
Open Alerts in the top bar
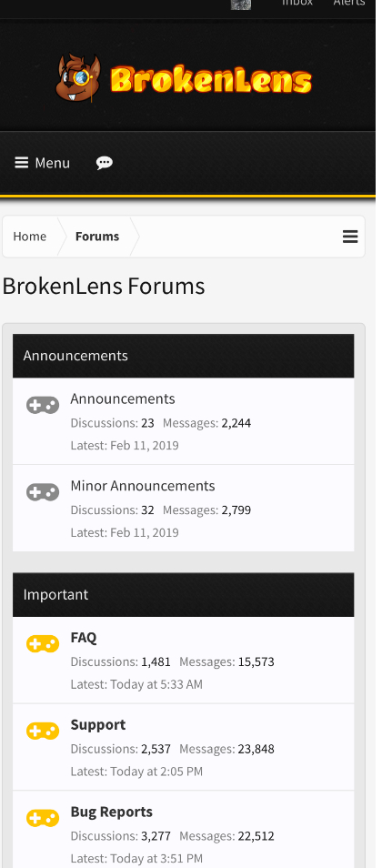pos(348,3)
